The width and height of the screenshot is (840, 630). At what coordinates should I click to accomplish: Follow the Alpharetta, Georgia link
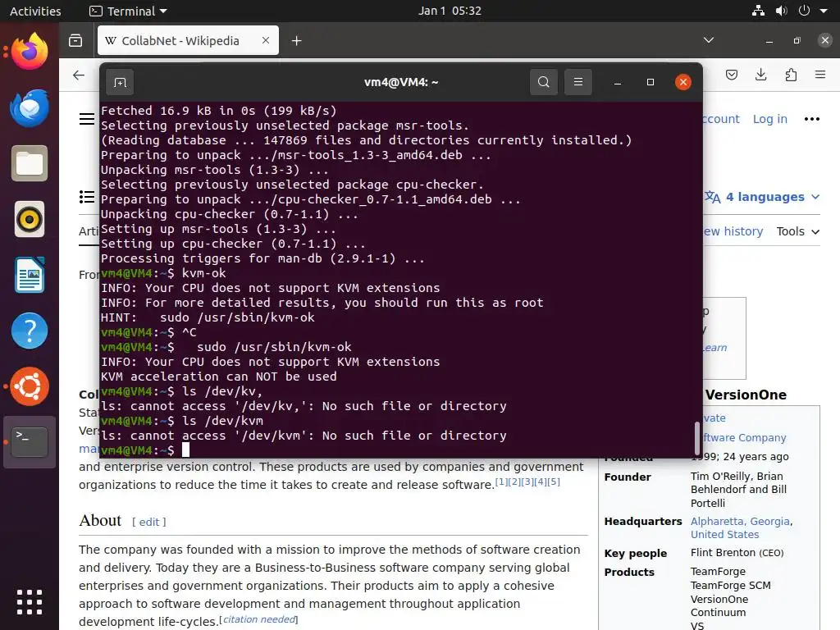point(741,521)
